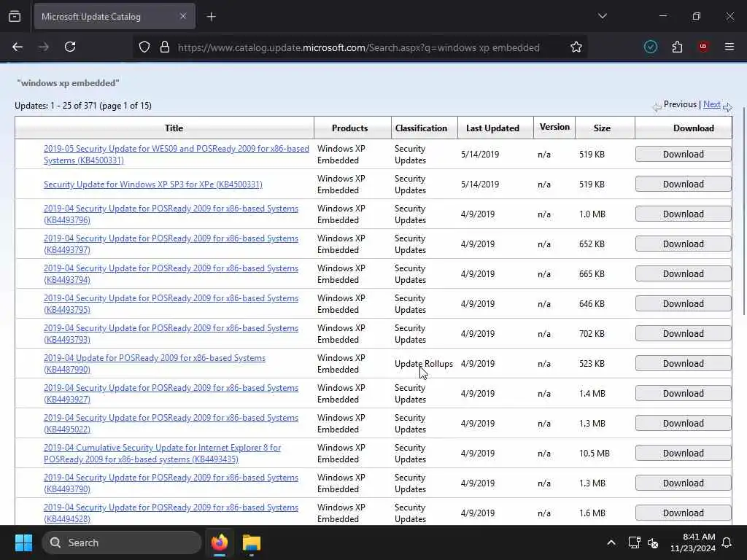Go to Next results page link
The height and width of the screenshot is (560, 747).
pos(712,104)
